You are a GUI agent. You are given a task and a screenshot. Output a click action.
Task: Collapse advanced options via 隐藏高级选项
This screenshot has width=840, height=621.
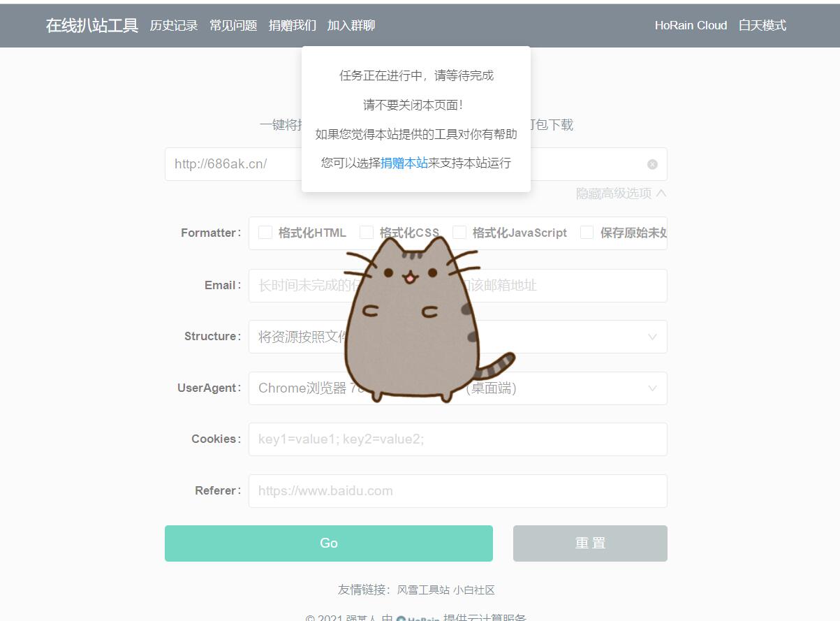click(x=621, y=193)
